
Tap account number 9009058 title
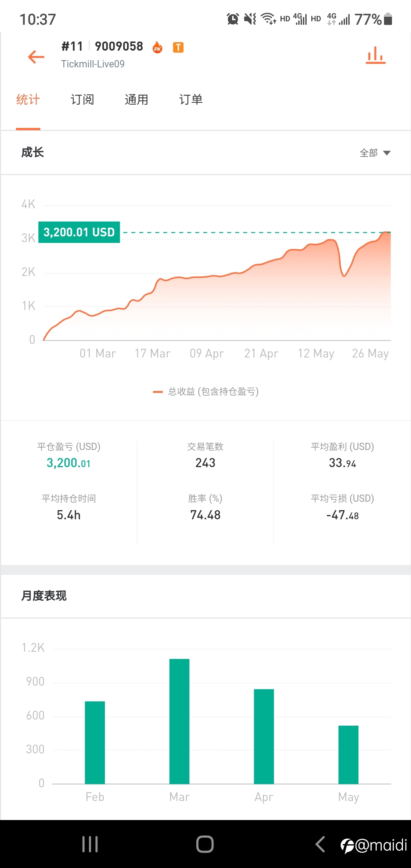click(x=119, y=46)
